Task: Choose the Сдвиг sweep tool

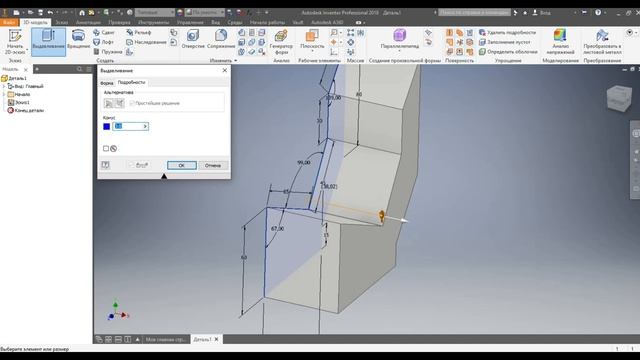Action: (x=104, y=32)
